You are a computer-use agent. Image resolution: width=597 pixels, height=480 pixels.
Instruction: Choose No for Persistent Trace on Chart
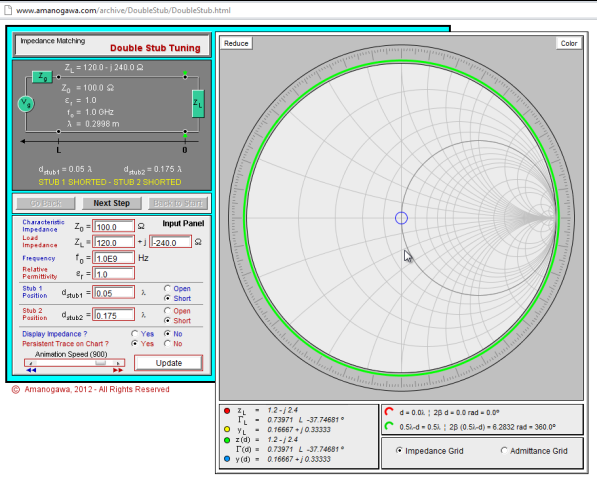coord(167,343)
